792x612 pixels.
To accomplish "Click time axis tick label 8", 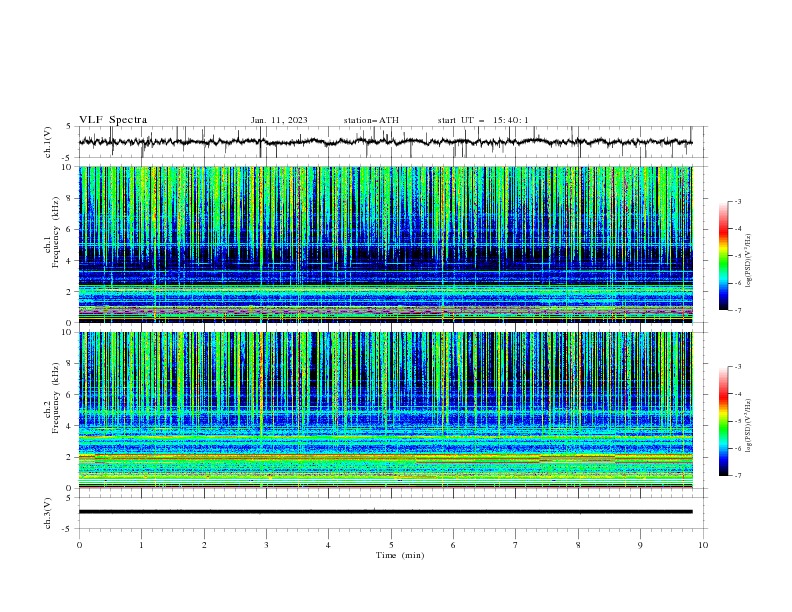I will coord(578,545).
